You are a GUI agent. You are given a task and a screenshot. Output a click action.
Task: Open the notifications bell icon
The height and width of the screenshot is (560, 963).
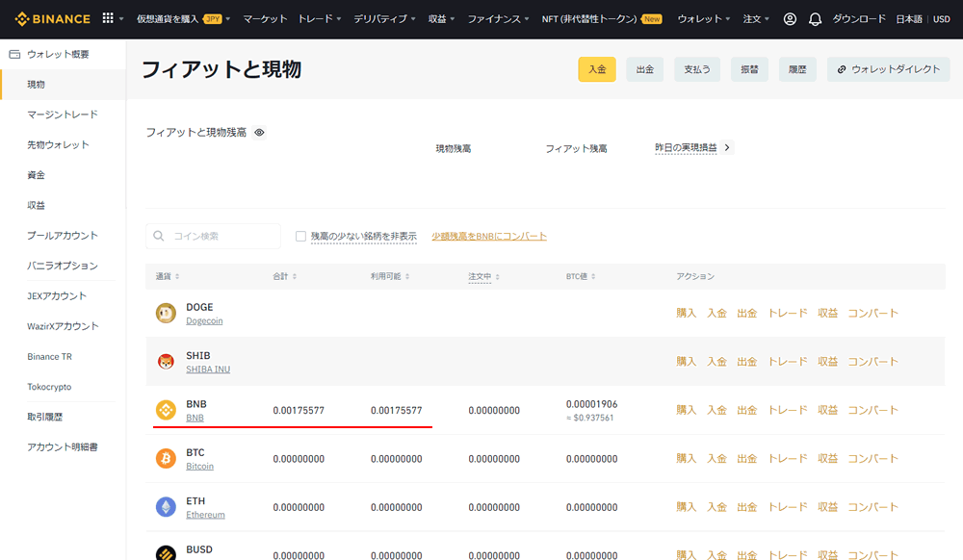(815, 19)
